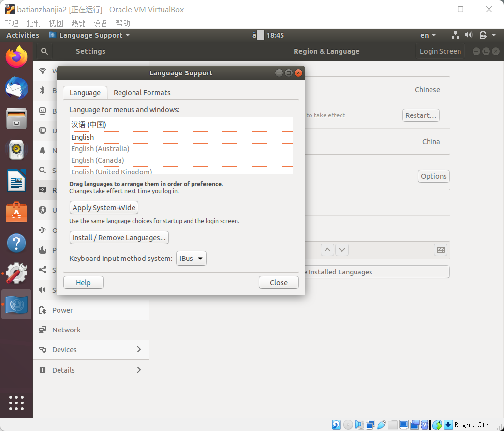Click the clock showing 18:45
This screenshot has height=431, width=504.
[275, 35]
